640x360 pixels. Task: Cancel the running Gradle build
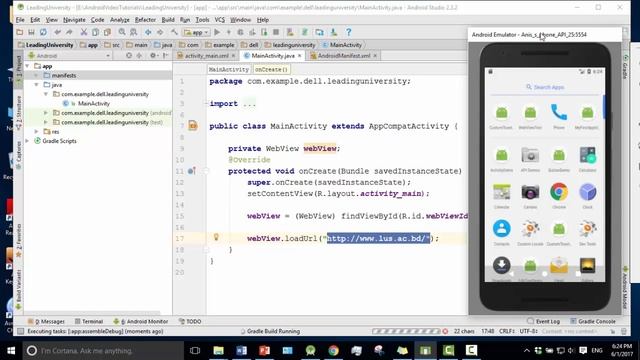[445, 331]
